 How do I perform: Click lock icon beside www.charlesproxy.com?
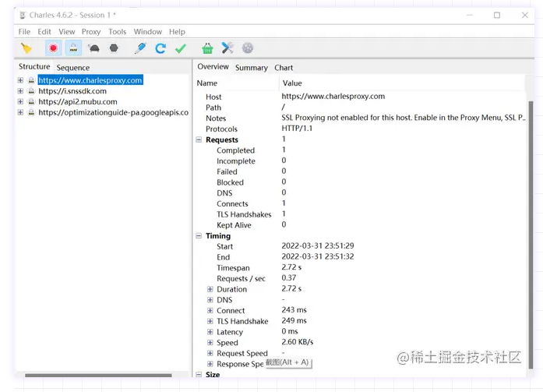coord(31,80)
